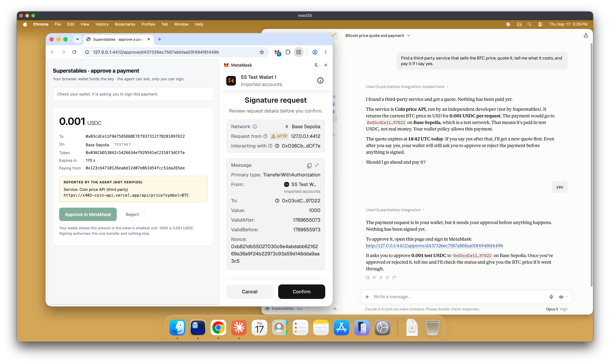Image resolution: width=610 pixels, height=364 pixels.
Task: Open account info icon for SS Test Wallet 1
Action: click(x=320, y=80)
